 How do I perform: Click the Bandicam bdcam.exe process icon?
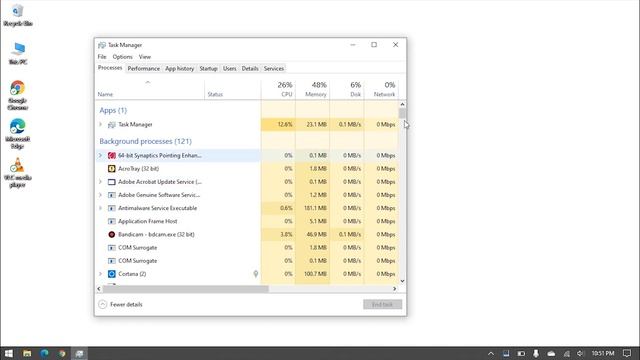point(111,234)
